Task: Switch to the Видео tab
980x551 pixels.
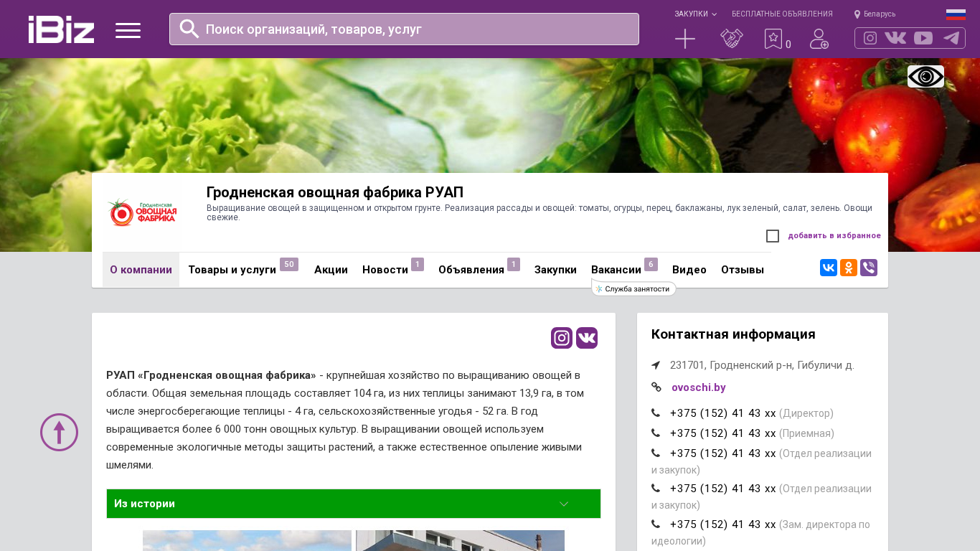Action: [689, 270]
